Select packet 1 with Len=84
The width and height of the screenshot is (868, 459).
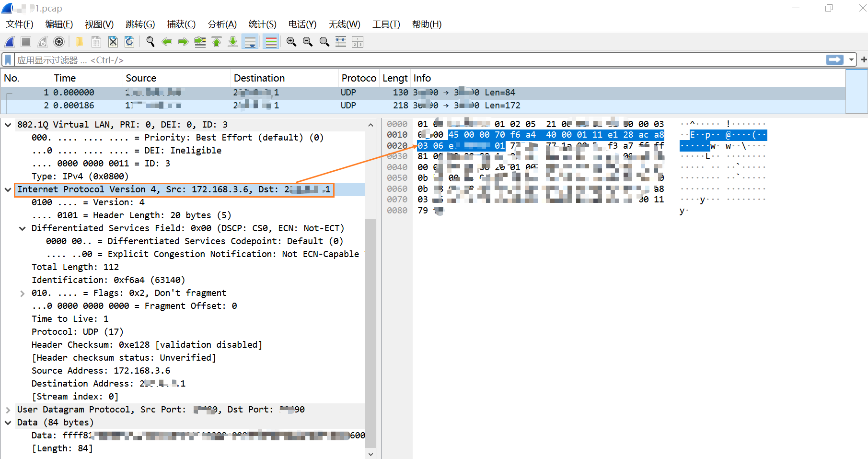(423, 93)
